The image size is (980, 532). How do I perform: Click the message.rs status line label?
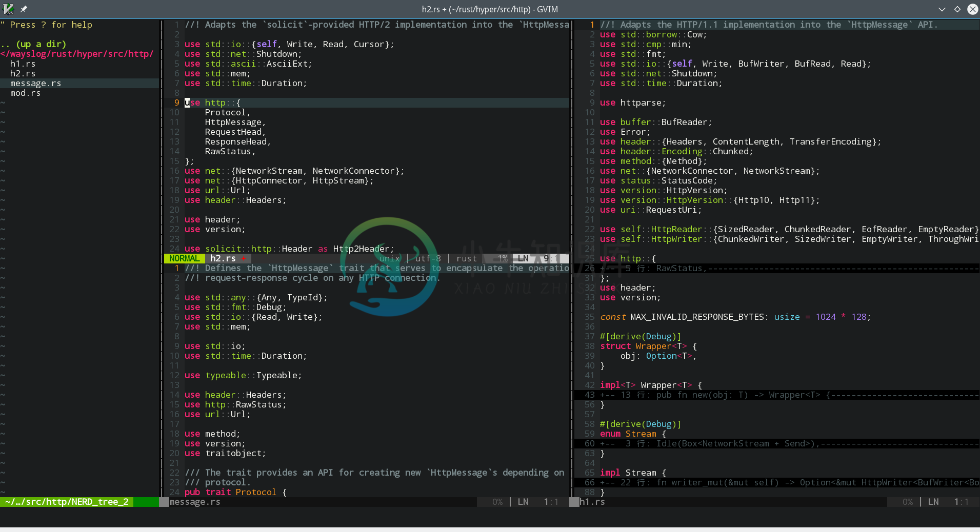pos(195,502)
